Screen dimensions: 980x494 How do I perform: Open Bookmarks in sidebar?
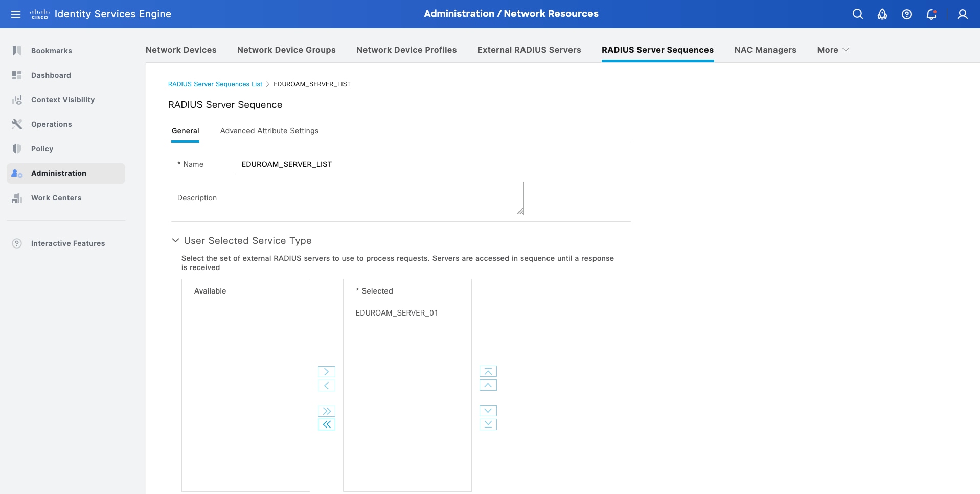(52, 51)
